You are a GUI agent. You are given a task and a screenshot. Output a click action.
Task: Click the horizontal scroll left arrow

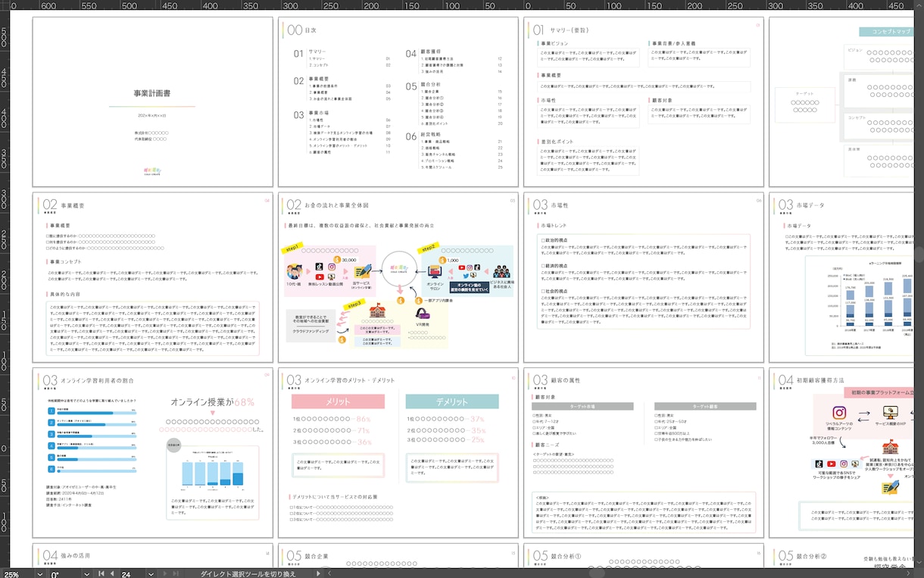[329, 573]
